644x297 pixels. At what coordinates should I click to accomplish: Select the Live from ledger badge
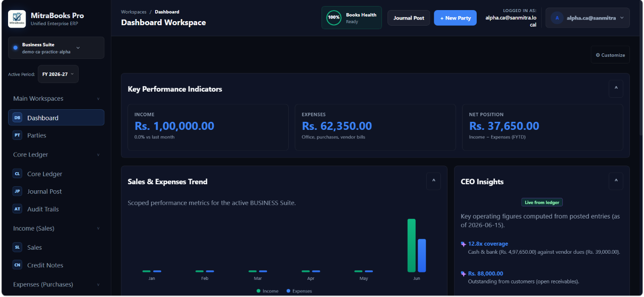542,202
